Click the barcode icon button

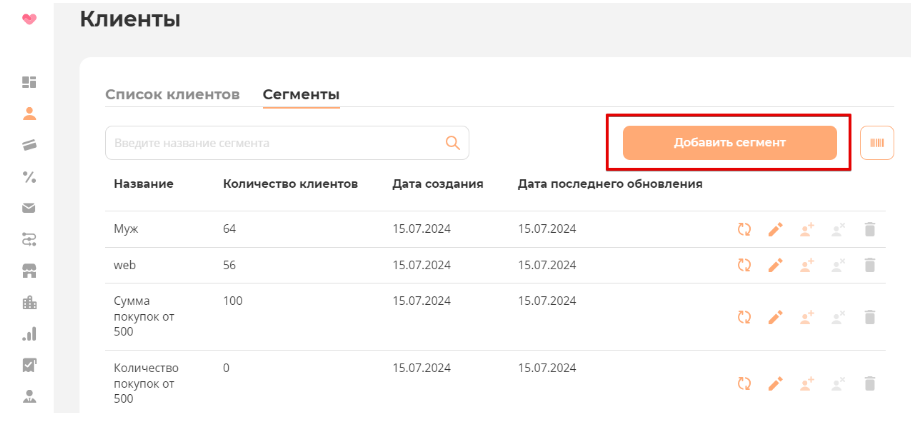(877, 143)
